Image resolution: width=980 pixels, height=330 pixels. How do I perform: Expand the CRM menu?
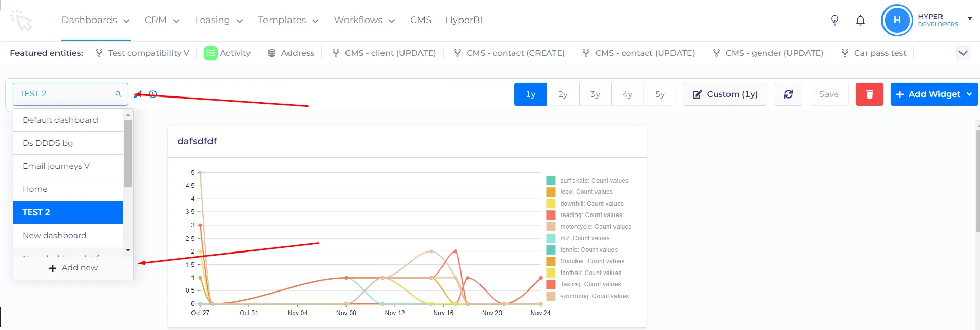point(162,20)
